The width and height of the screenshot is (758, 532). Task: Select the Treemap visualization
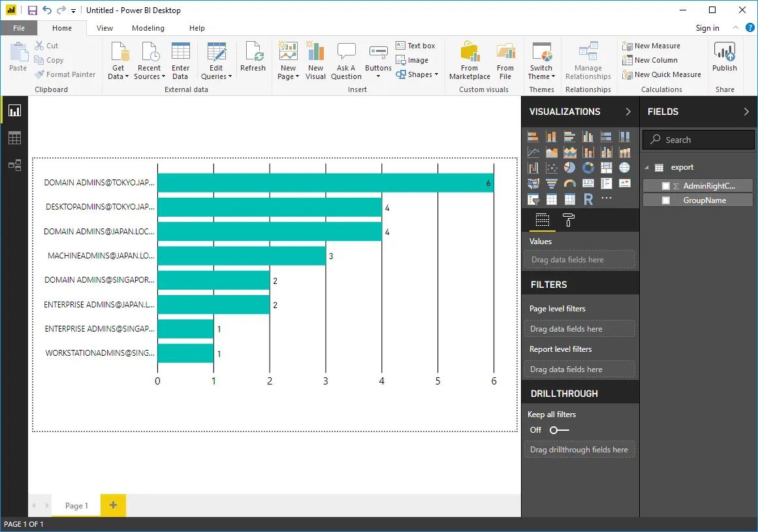[607, 168]
